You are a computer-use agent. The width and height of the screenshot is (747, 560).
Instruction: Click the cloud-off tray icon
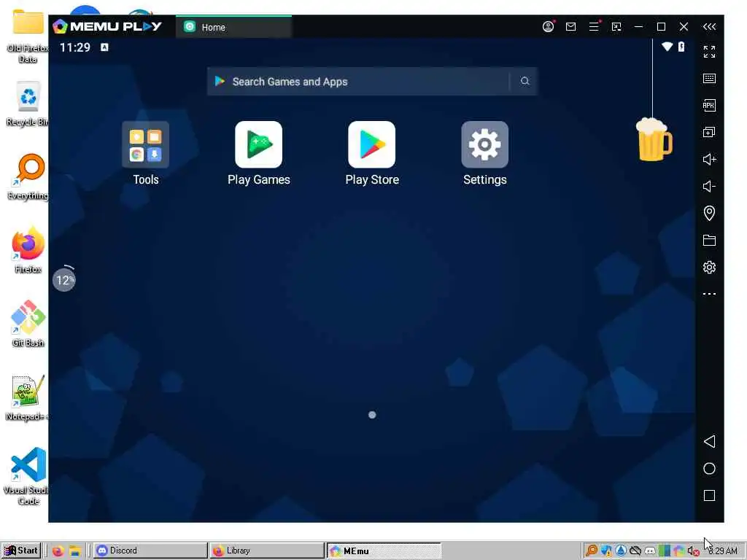[635, 551]
